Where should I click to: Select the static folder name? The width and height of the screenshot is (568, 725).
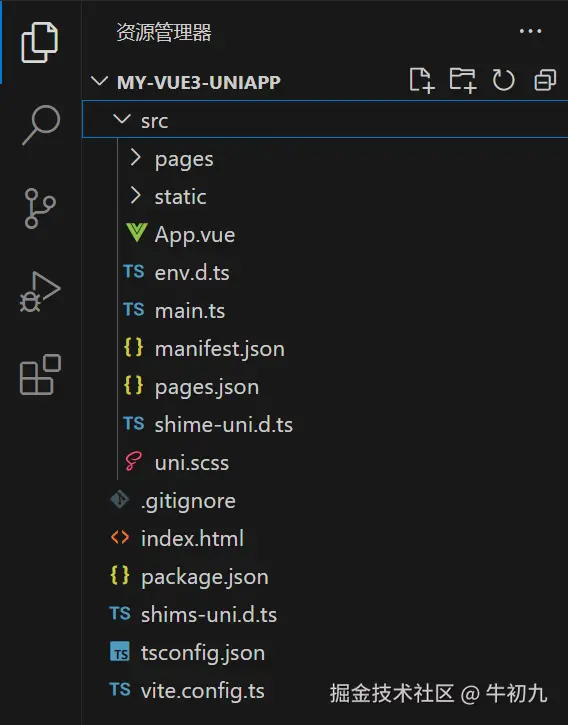[180, 197]
